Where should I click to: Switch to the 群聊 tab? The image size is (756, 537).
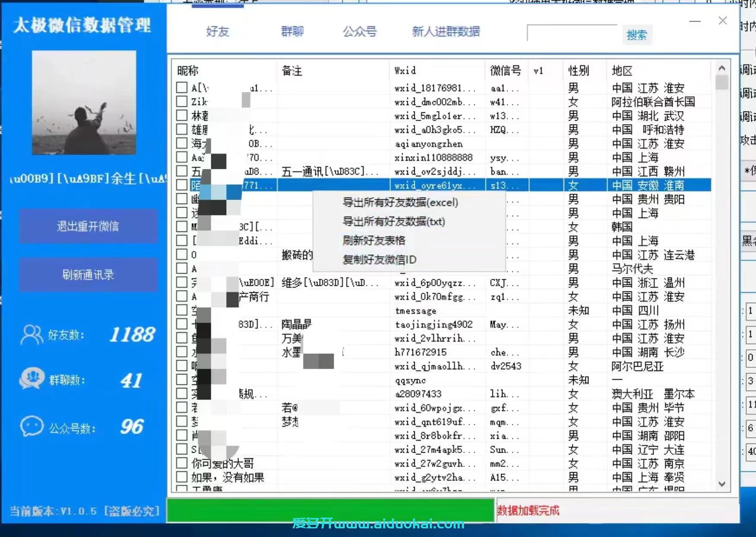coord(292,32)
